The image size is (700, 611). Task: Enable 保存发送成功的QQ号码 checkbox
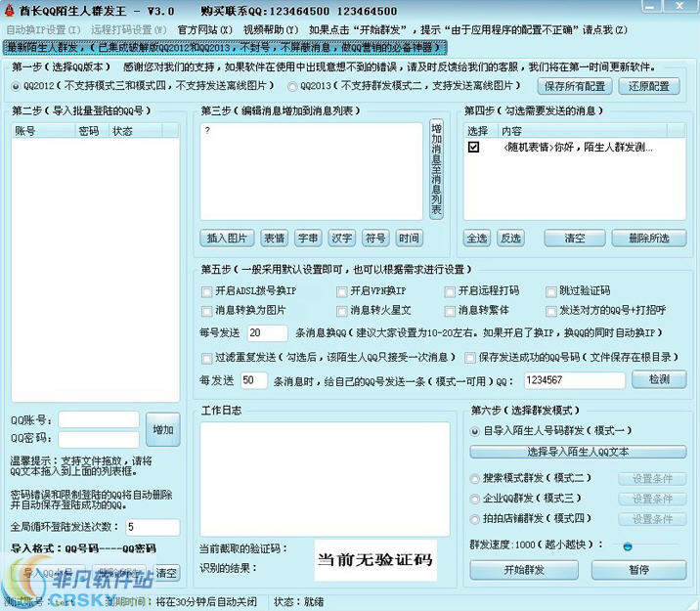(469, 358)
